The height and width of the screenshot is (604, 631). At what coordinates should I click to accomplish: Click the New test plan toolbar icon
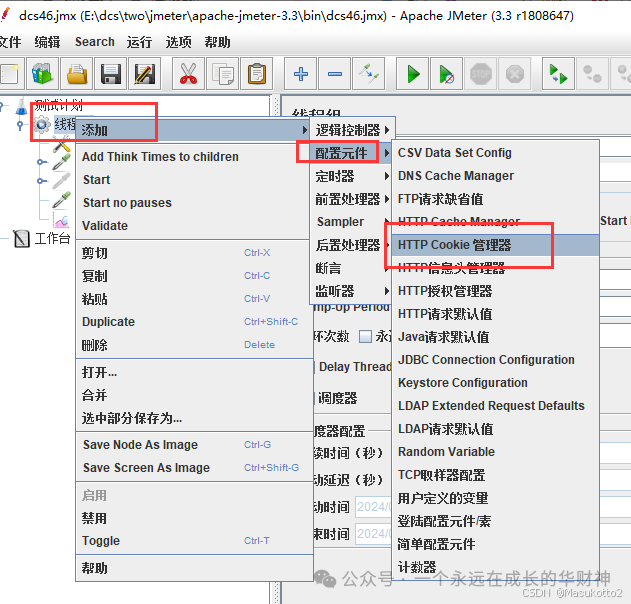[x=10, y=74]
